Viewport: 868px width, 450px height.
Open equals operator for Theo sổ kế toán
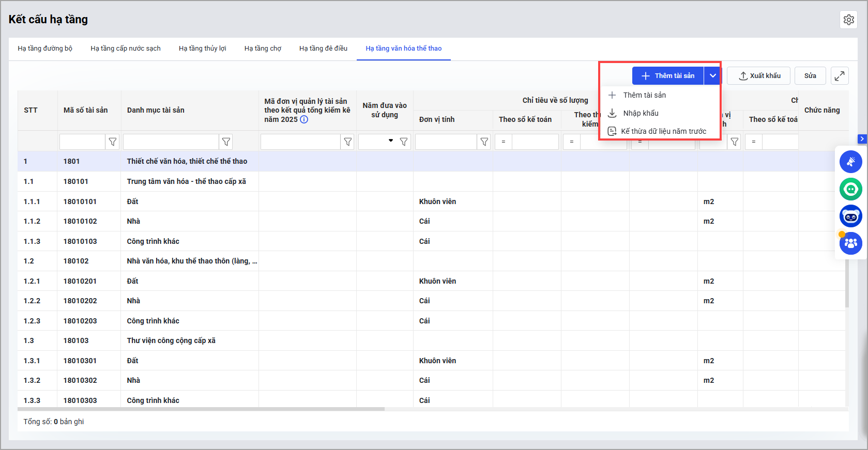[504, 142]
